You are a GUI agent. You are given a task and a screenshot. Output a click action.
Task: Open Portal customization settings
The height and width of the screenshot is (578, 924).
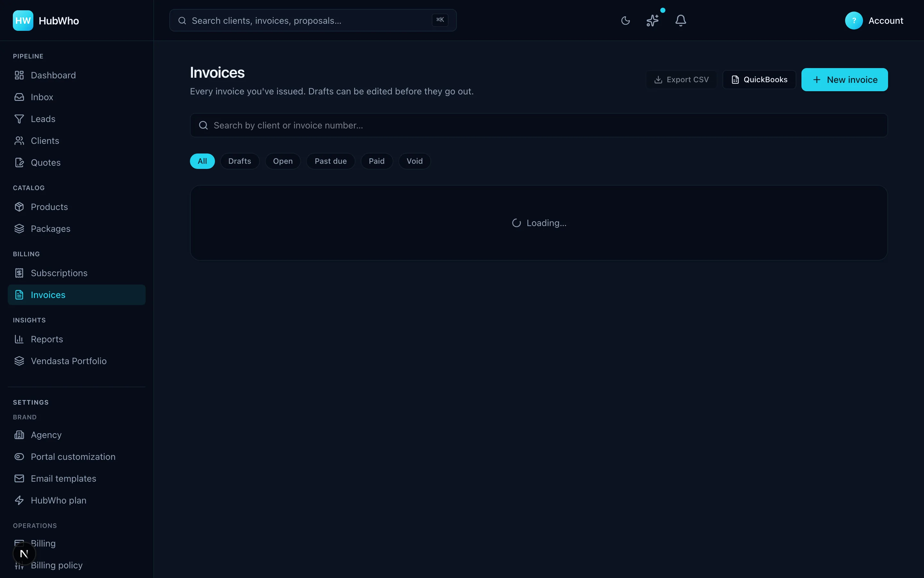click(x=76, y=457)
